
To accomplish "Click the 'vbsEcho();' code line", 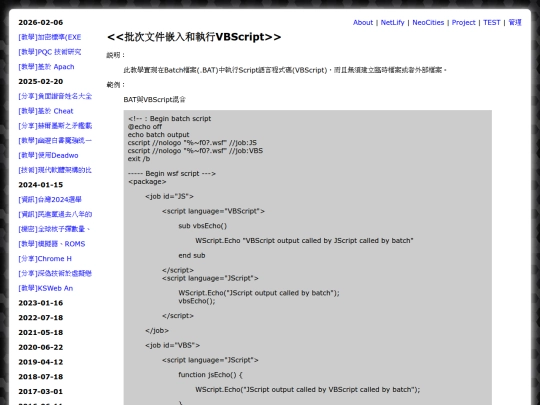I will 197,301.
